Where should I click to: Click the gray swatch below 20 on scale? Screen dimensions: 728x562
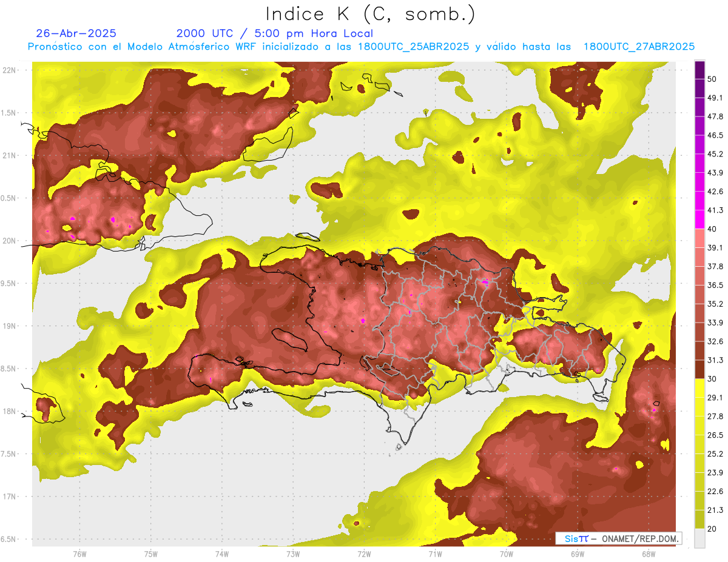pyautogui.click(x=699, y=538)
